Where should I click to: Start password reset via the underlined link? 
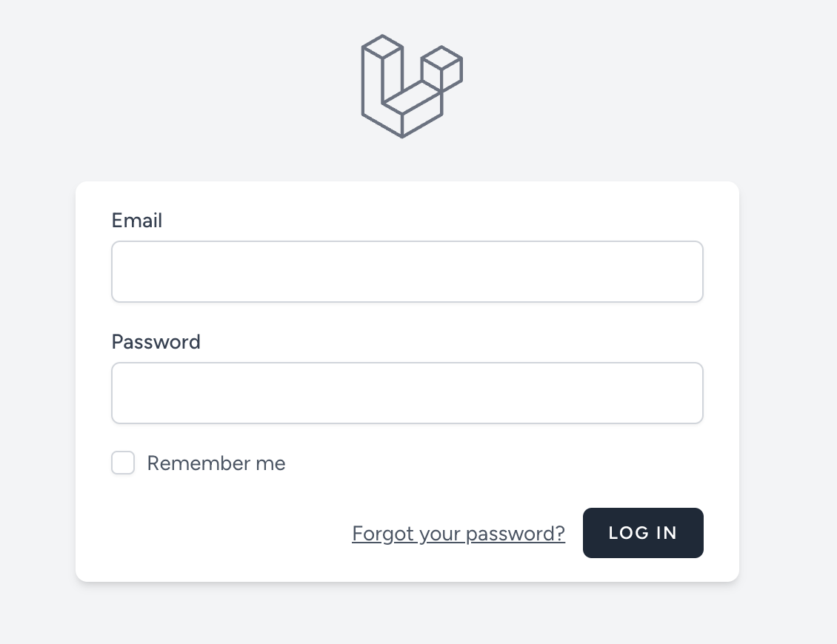tap(458, 533)
